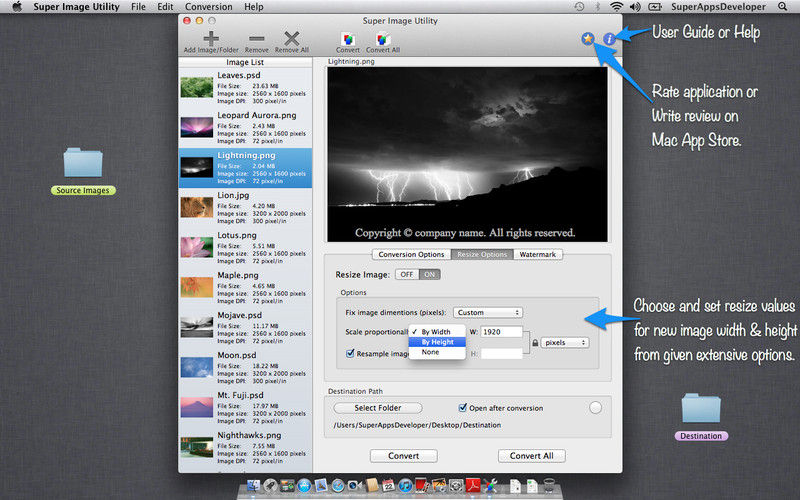This screenshot has width=800, height=500.
Task: Select the Maple.png thumbnail
Action: click(196, 287)
